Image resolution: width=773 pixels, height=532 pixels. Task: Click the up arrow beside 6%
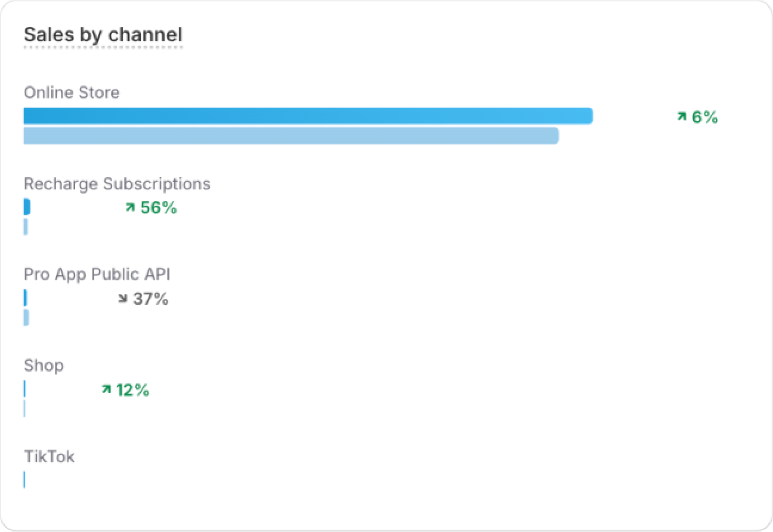pos(682,117)
